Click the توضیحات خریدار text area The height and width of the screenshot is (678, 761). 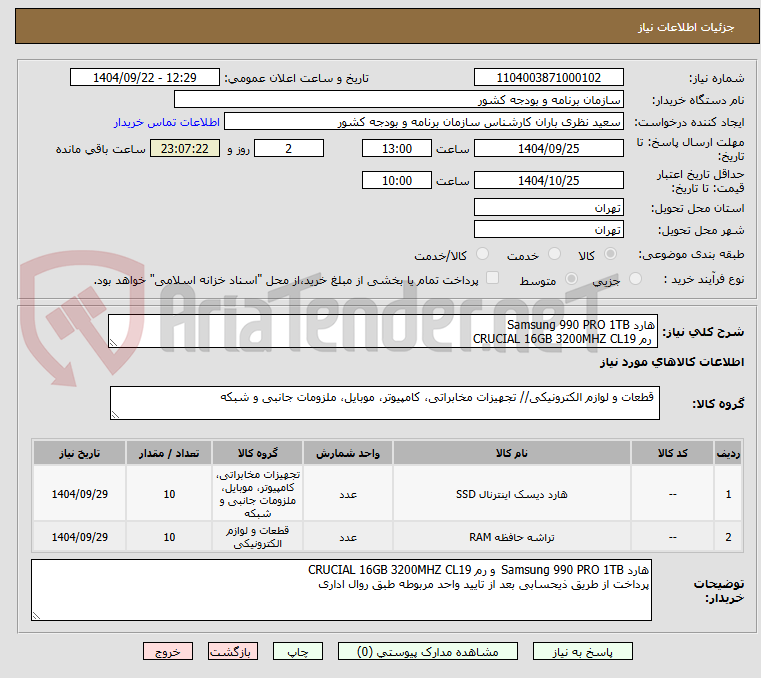point(341,590)
